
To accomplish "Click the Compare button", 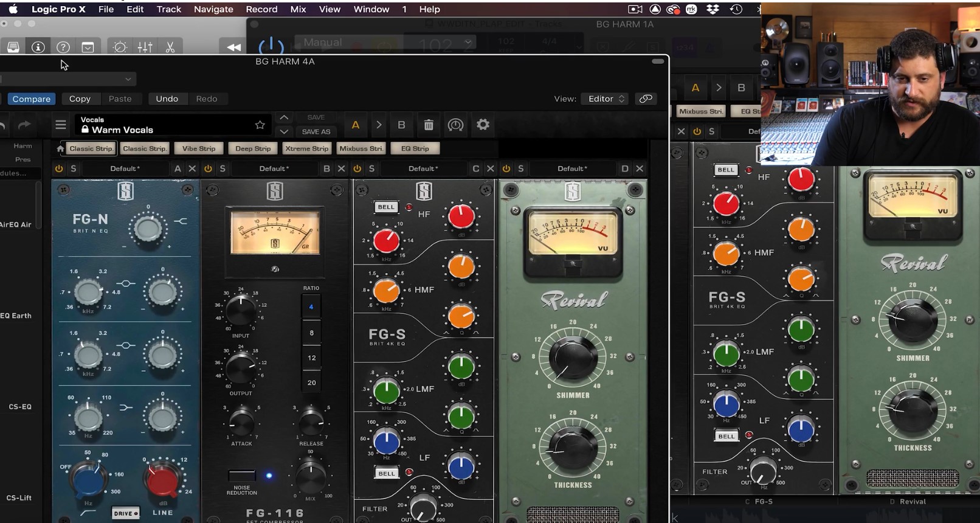I will 32,99.
